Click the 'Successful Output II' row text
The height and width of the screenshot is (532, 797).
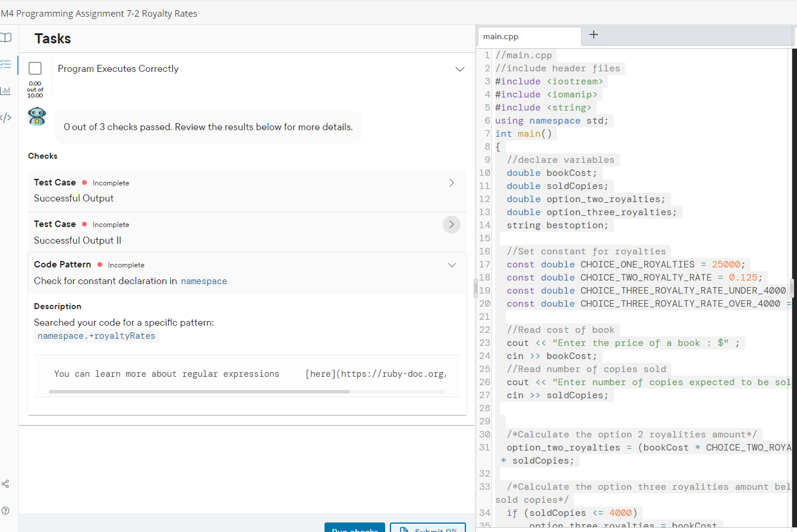click(x=78, y=241)
